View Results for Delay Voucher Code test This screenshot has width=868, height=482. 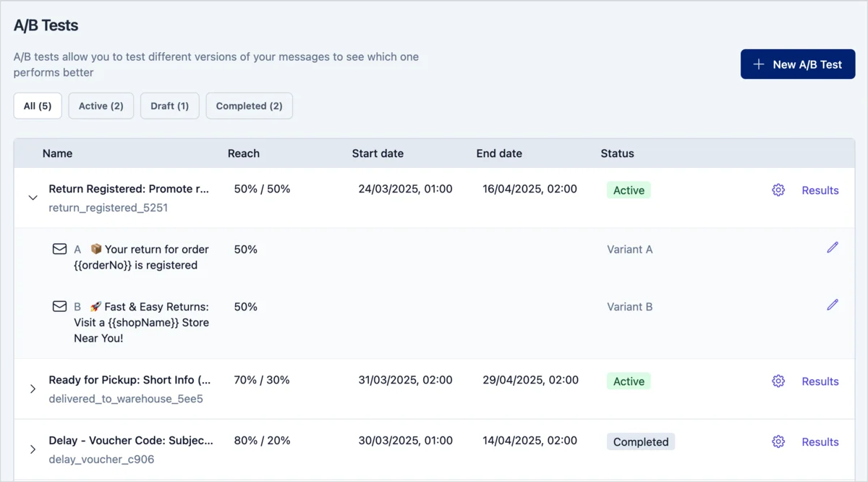pos(820,441)
